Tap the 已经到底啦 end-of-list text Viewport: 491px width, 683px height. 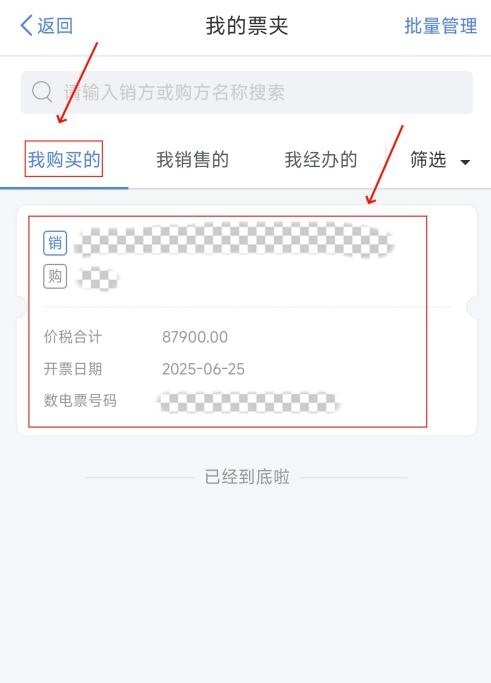(x=247, y=477)
